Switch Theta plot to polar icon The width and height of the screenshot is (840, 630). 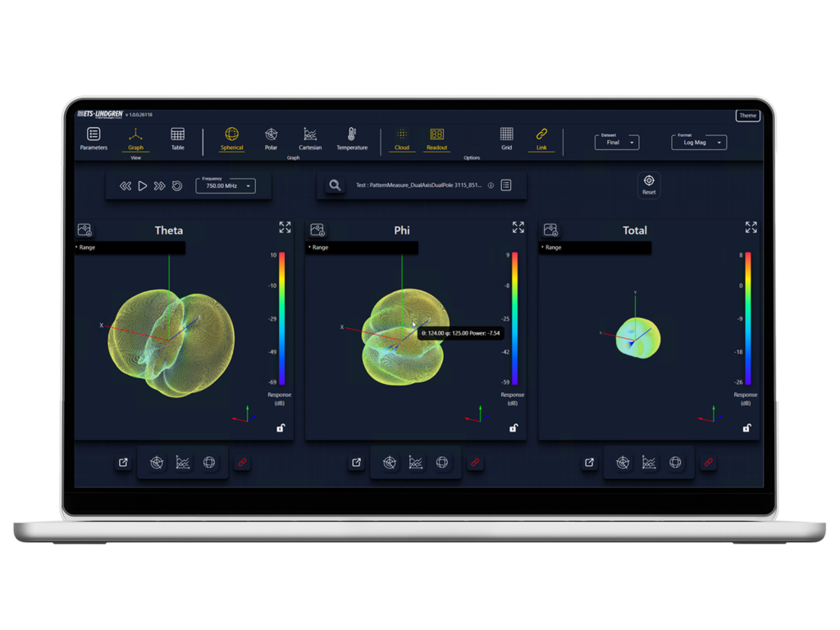[157, 463]
